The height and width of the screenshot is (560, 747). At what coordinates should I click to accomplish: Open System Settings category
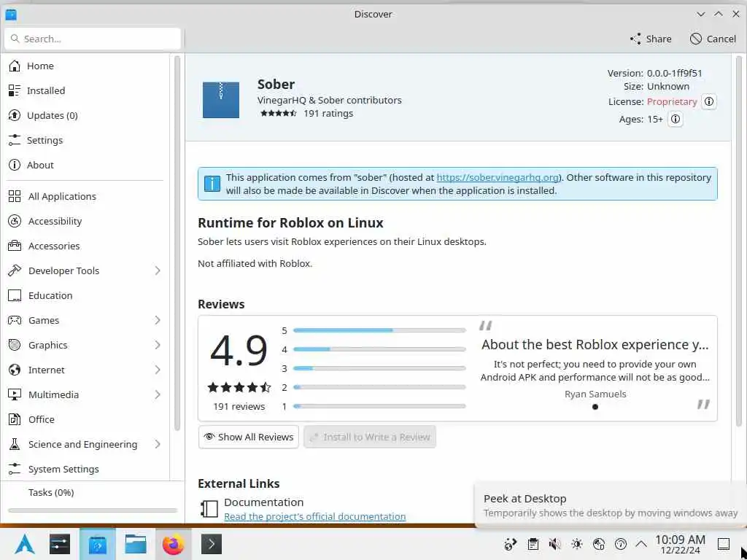(86, 469)
